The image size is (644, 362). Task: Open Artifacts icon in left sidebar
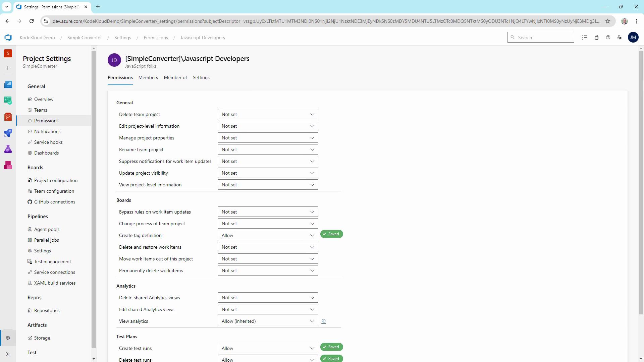tap(8, 165)
